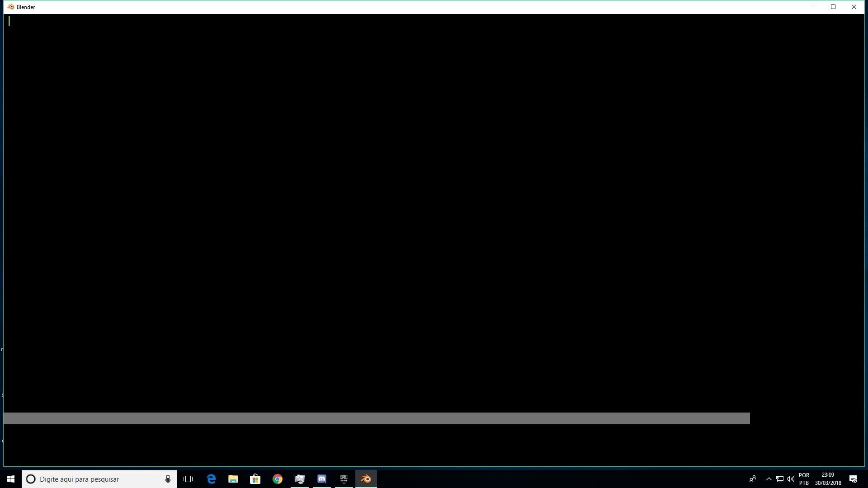Open the POR PTB language selector
Image resolution: width=868 pixels, height=488 pixels.
pos(804,479)
